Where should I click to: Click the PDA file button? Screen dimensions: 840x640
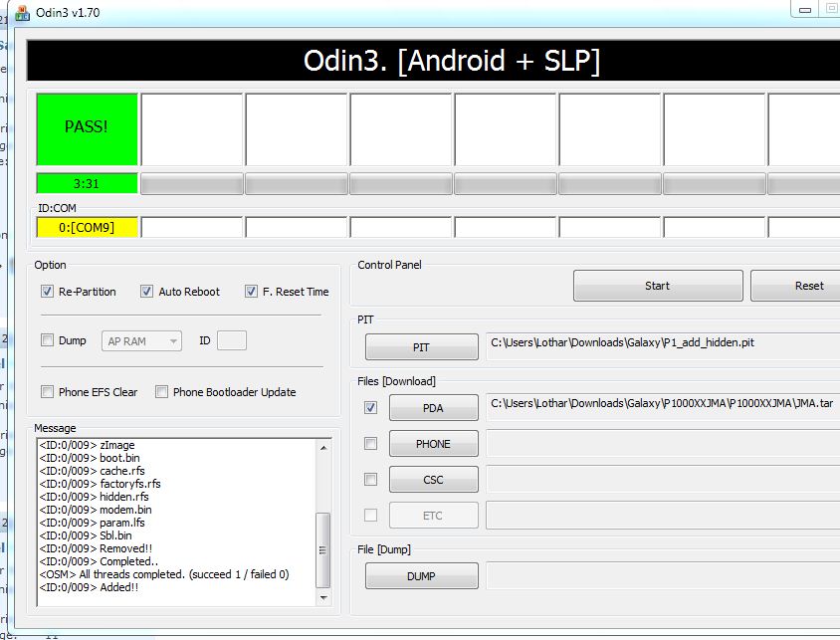[433, 407]
